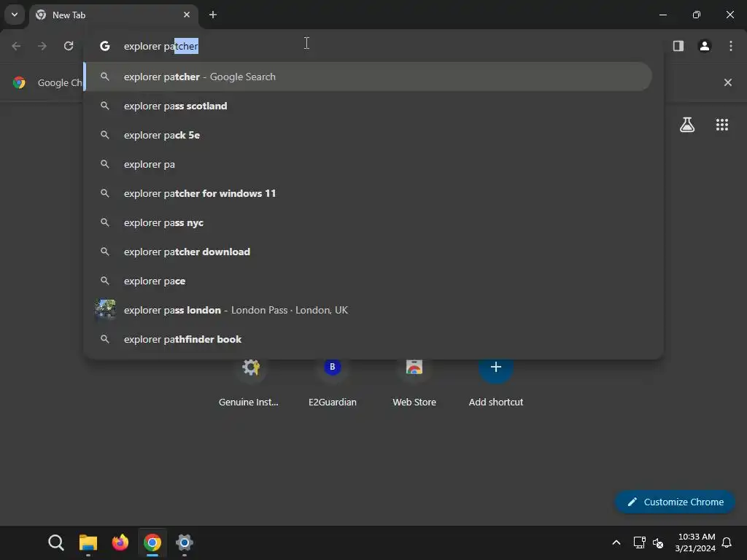The width and height of the screenshot is (747, 560).
Task: Open the Chrome profile icon
Action: tap(705, 46)
